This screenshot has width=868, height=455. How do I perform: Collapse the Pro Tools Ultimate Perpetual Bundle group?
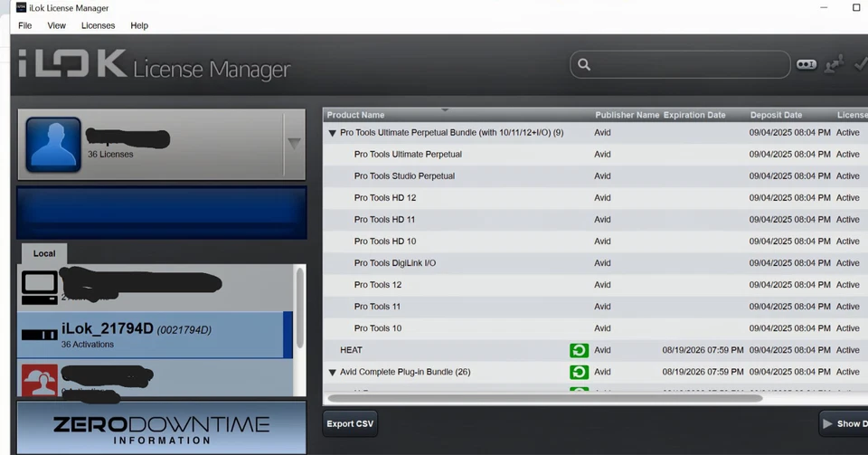pos(332,133)
